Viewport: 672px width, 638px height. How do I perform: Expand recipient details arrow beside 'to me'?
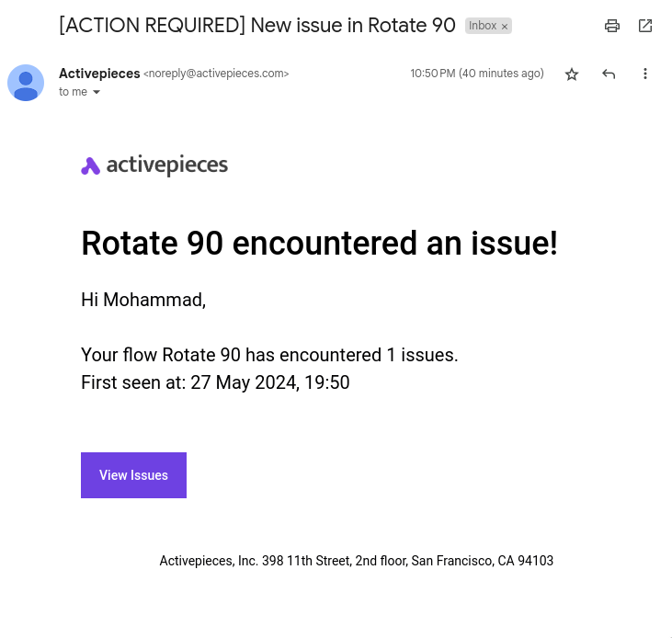(x=97, y=92)
